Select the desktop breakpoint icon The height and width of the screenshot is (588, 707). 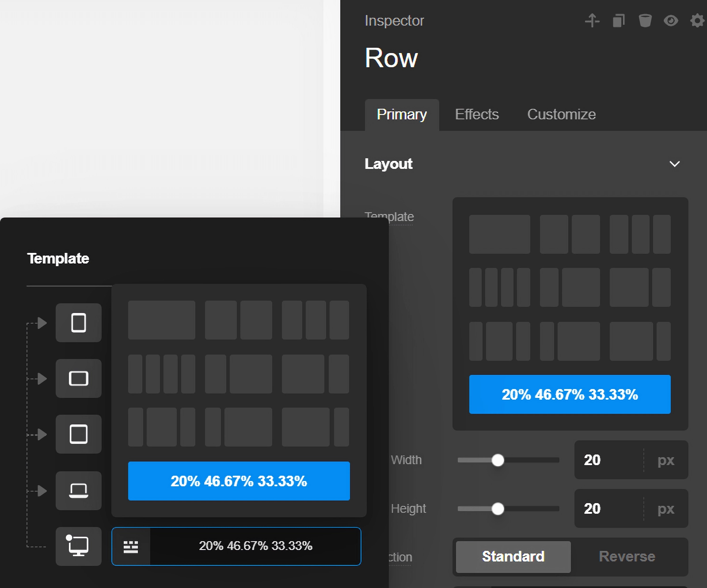coord(78,547)
